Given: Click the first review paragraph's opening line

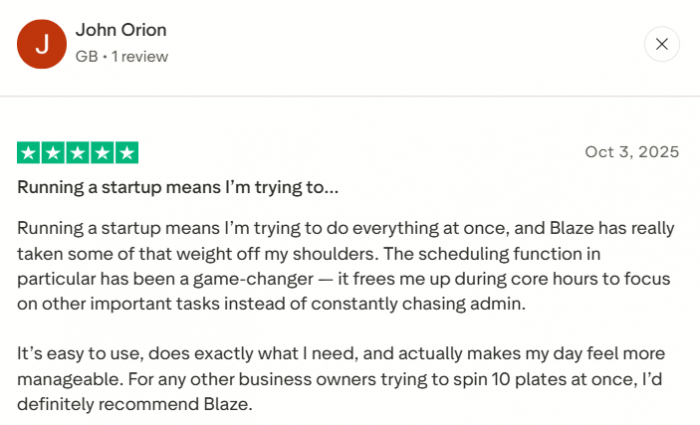Looking at the screenshot, I should (340, 226).
